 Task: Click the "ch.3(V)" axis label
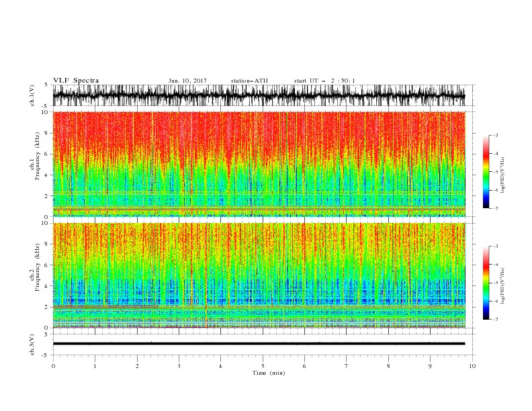click(32, 345)
